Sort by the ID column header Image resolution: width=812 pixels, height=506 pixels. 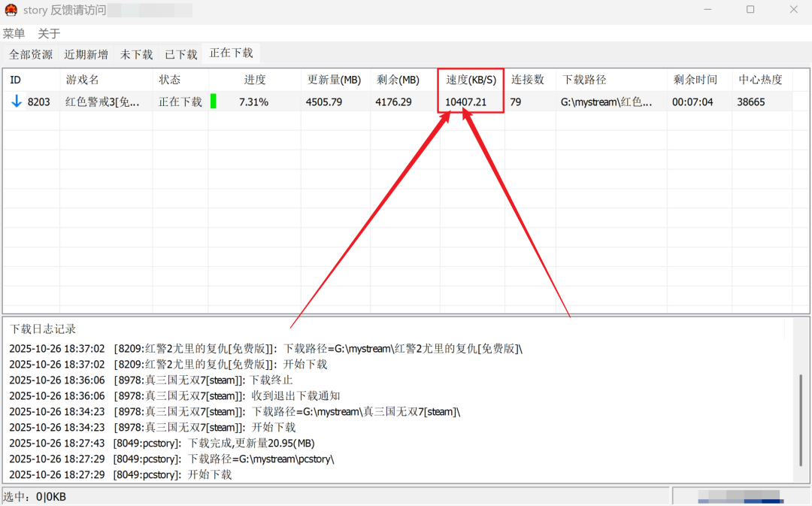(15, 80)
